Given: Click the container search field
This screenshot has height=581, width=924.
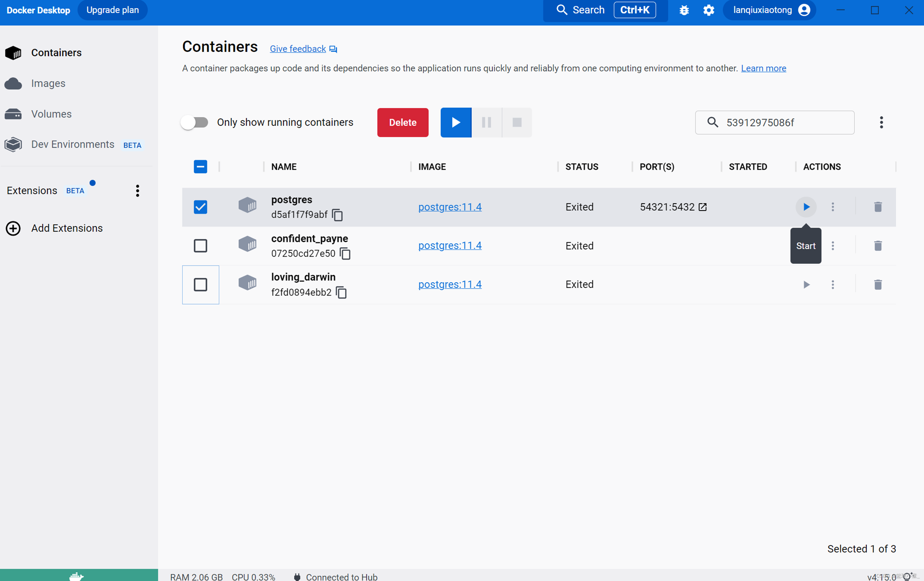Looking at the screenshot, I should [775, 122].
